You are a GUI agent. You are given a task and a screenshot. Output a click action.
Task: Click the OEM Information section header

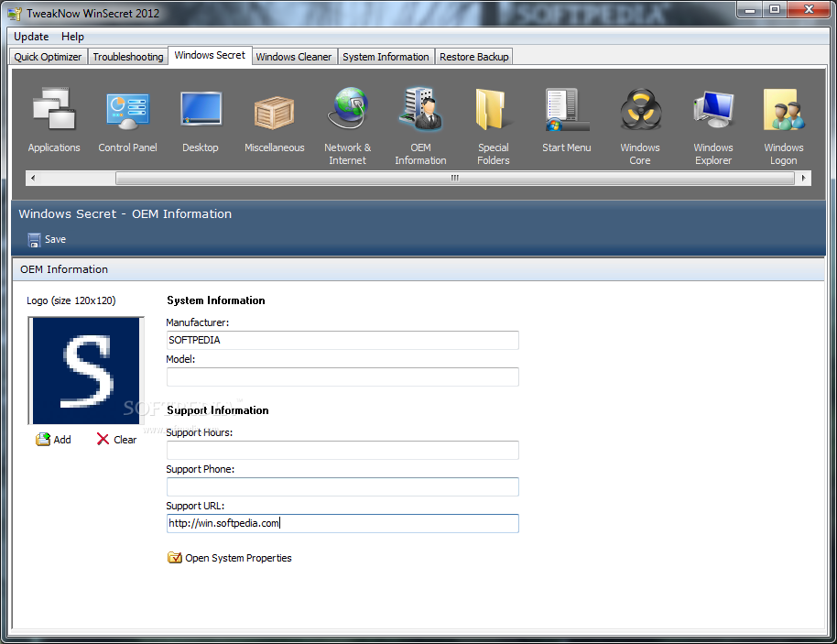click(64, 269)
